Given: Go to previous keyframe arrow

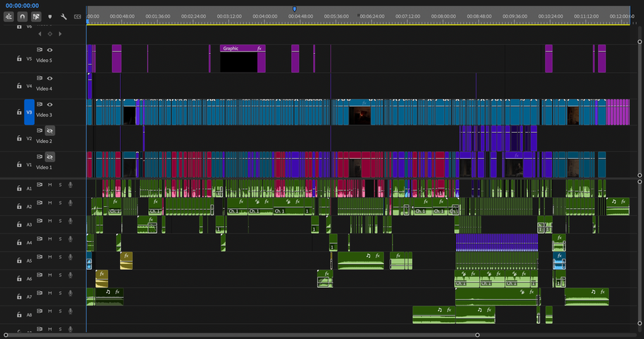Looking at the screenshot, I should [40, 34].
